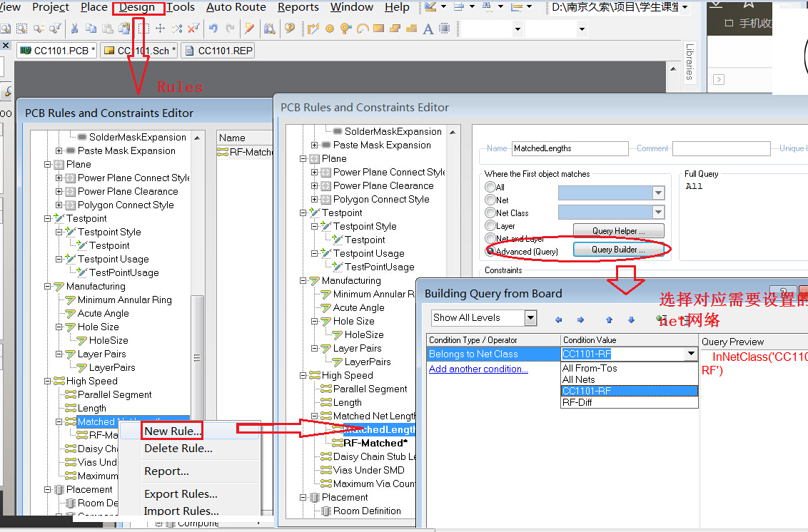Click the Undo arrow toolbar icon

pyautogui.click(x=213, y=29)
